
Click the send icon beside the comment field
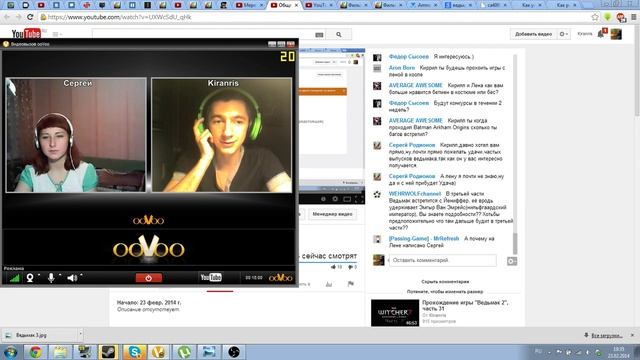pyautogui.click(x=512, y=261)
